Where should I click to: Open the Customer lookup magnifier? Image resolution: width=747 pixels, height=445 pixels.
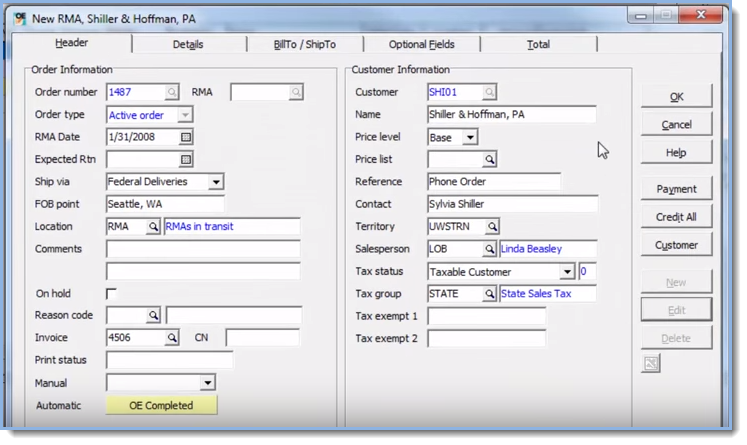pyautogui.click(x=489, y=92)
